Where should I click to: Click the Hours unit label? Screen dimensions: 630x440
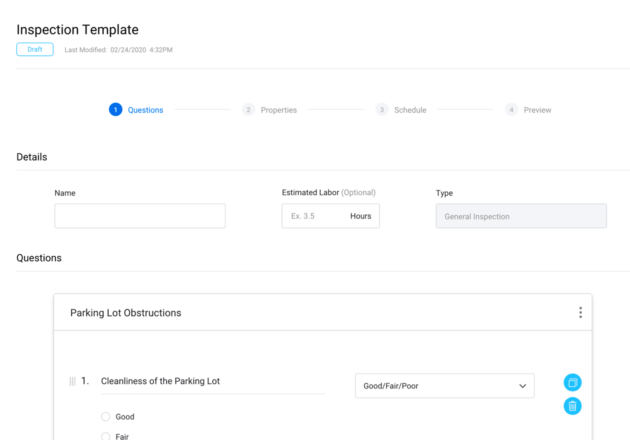point(361,216)
